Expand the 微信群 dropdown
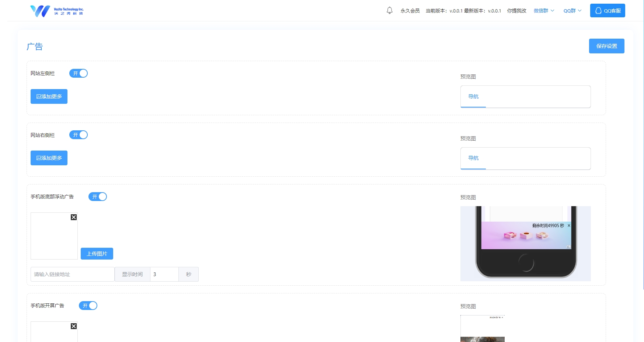Image resolution: width=644 pixels, height=342 pixels. point(544,11)
